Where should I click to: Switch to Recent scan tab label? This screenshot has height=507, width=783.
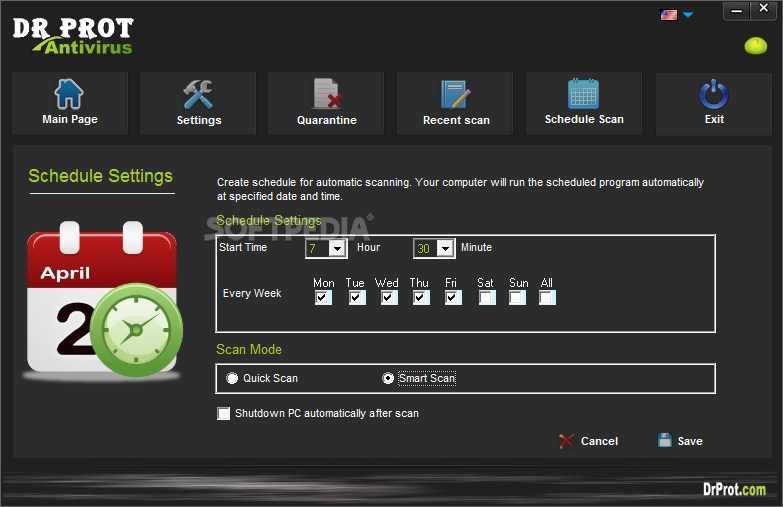(456, 120)
